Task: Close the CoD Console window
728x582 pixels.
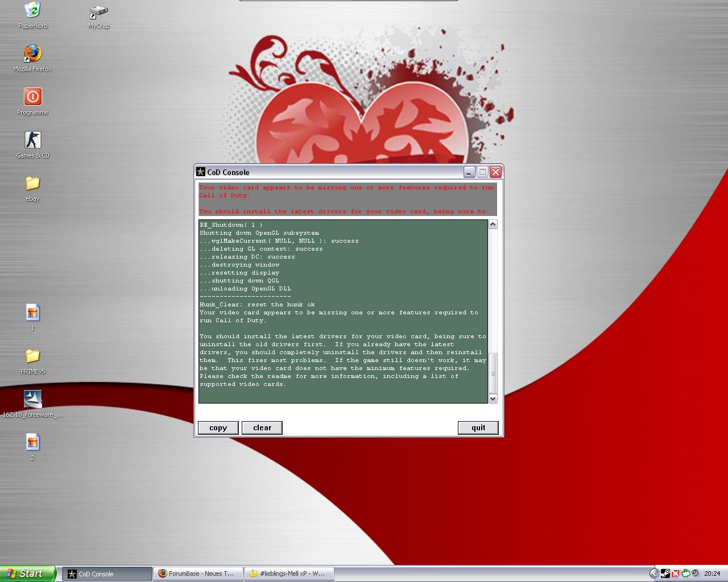Action: [495, 172]
